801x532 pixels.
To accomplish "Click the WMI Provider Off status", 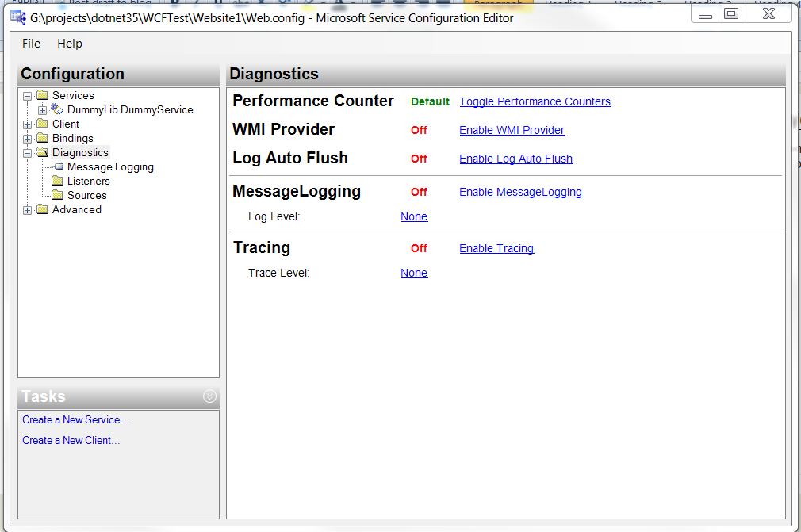I will point(419,130).
